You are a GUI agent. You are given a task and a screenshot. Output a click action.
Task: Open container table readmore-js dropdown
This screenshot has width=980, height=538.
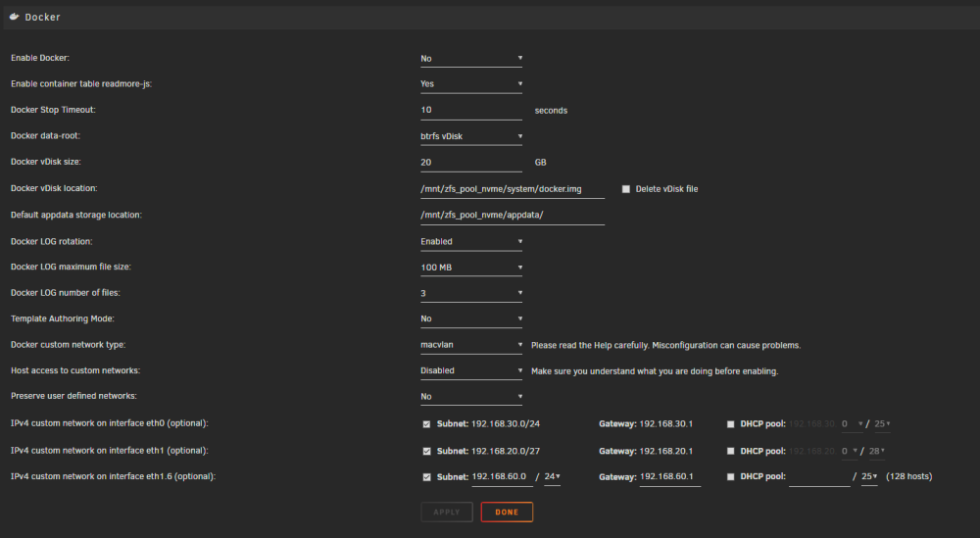pos(471,83)
